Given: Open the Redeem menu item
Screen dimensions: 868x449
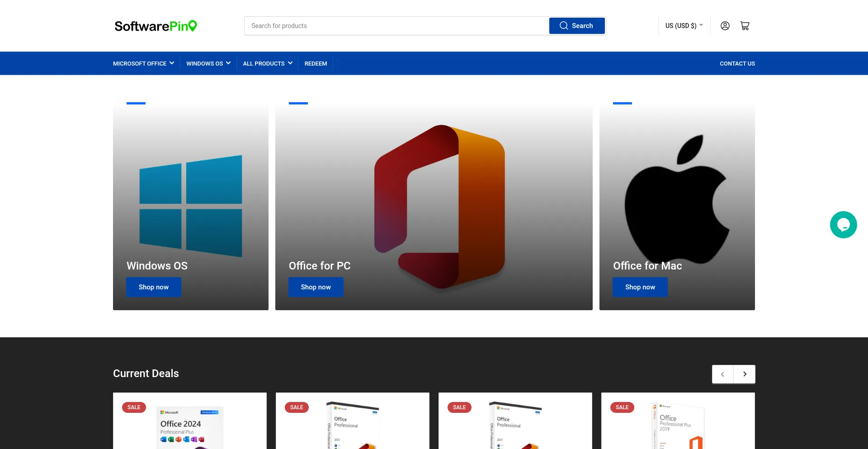Looking at the screenshot, I should (x=316, y=64).
